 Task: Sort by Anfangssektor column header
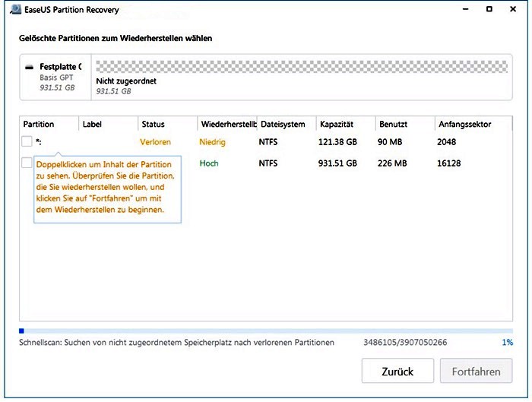tap(473, 124)
